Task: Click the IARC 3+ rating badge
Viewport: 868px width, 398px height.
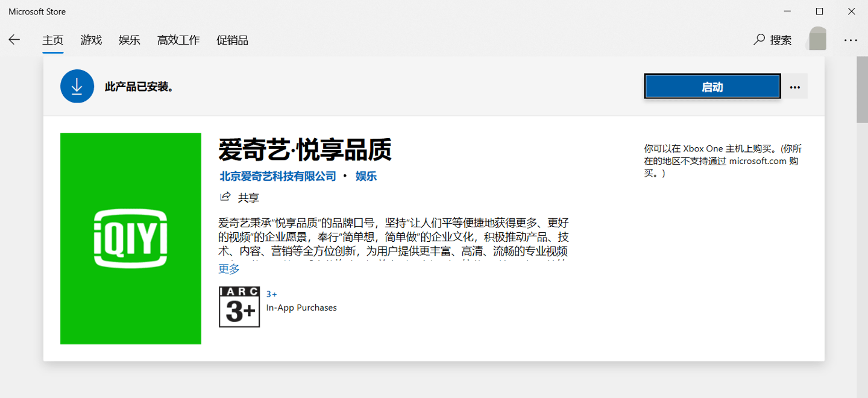Action: [x=239, y=307]
